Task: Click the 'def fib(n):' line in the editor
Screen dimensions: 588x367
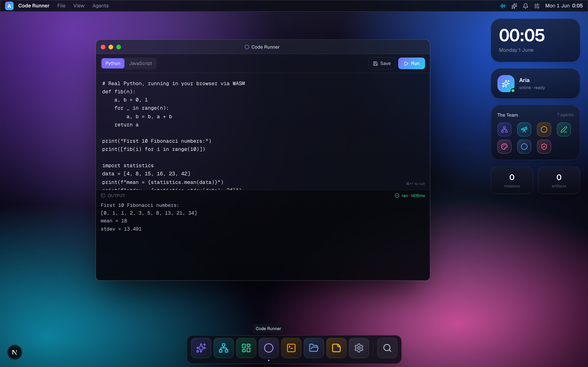Action: coord(119,92)
